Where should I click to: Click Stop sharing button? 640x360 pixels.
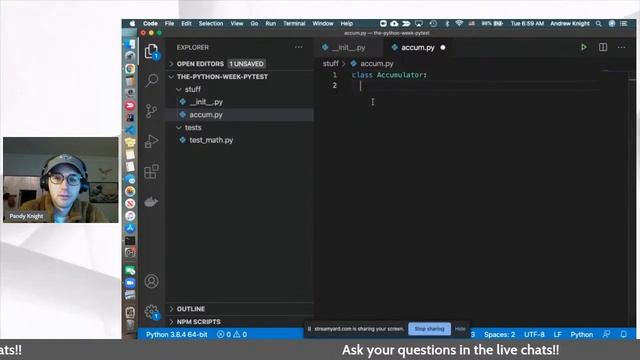[x=429, y=329]
